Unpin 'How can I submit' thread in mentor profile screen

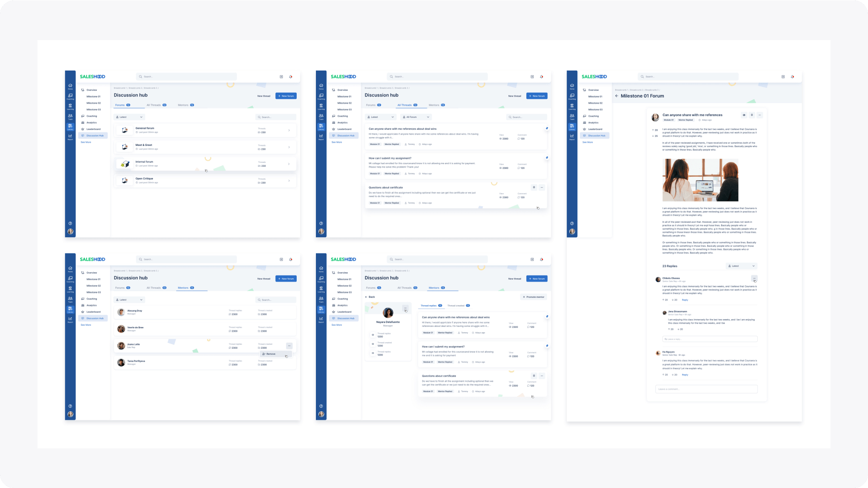click(547, 346)
